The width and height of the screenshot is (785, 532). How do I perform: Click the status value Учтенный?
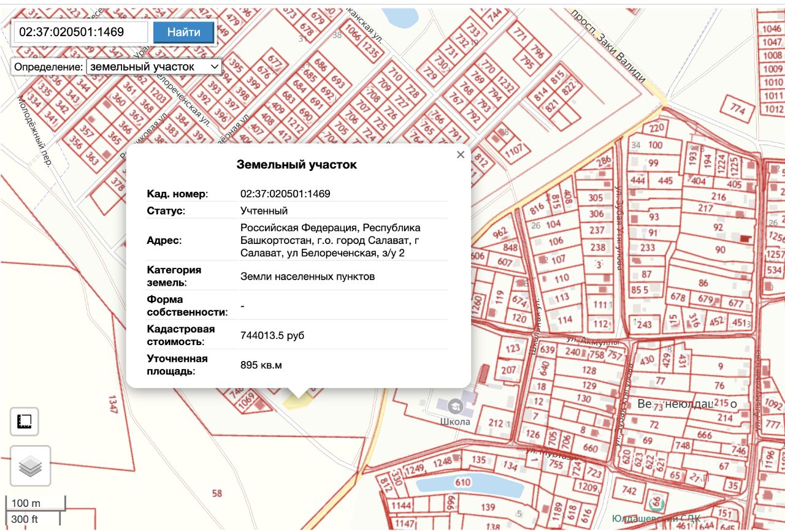coord(264,211)
